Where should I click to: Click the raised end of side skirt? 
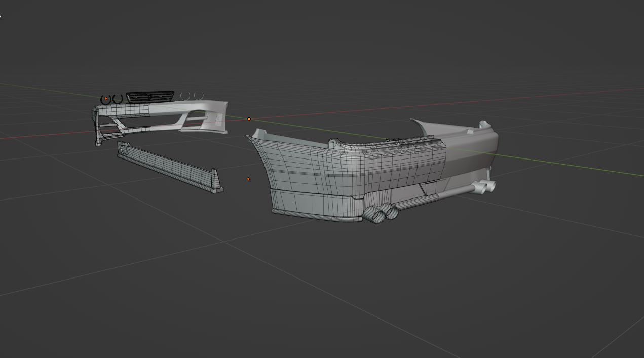point(217,179)
